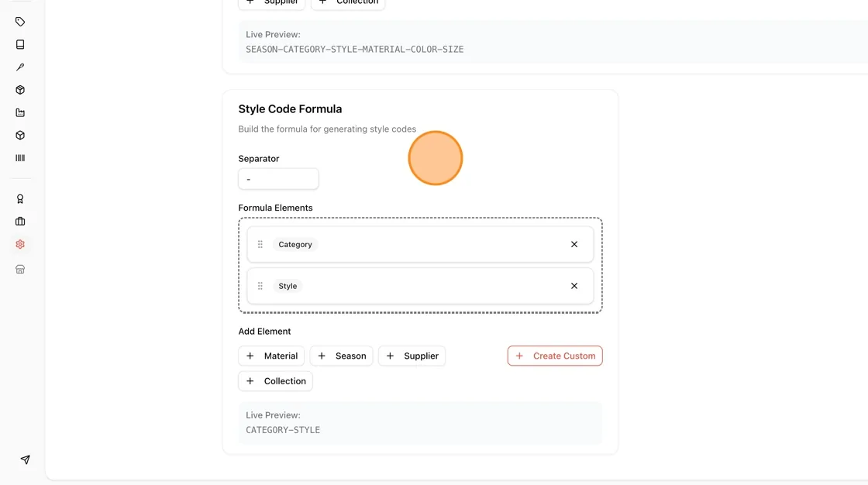Screen dimensions: 868x485
Task: Add the Supplier element under Style Code Formula
Action: (x=412, y=356)
